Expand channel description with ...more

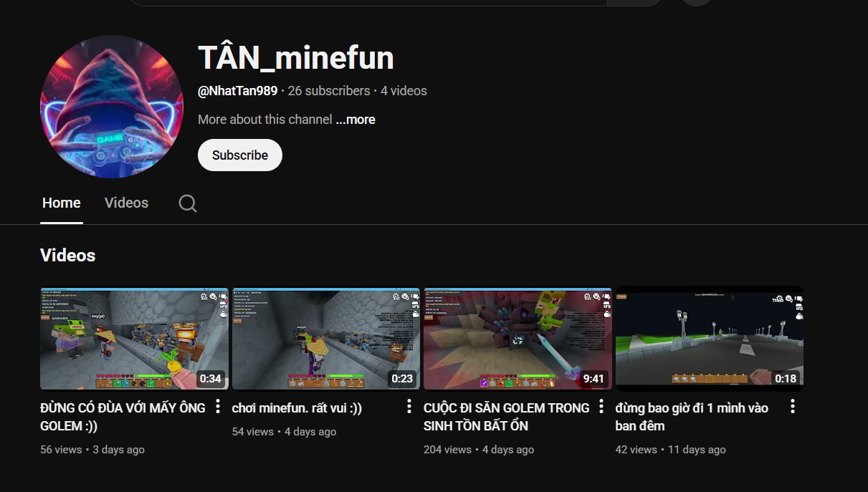click(356, 120)
